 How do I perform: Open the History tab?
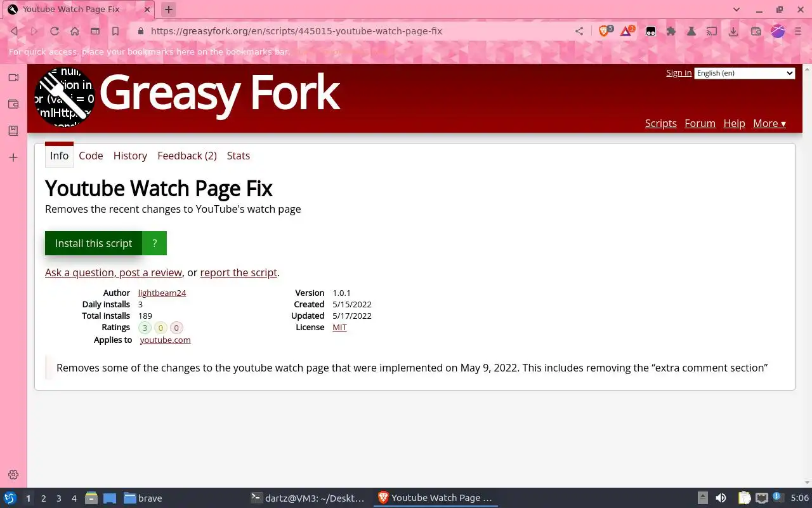tap(130, 156)
